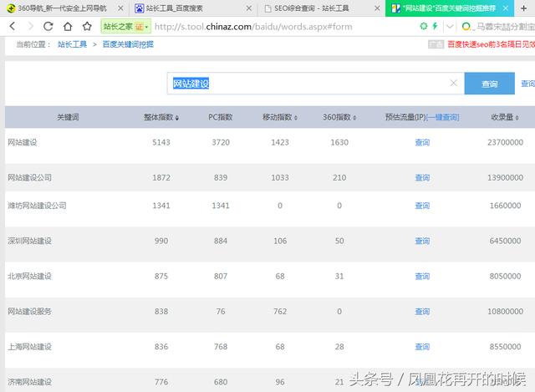Click 查询 traffic link for 北京网站建设 row
535x392 pixels.
(x=422, y=276)
